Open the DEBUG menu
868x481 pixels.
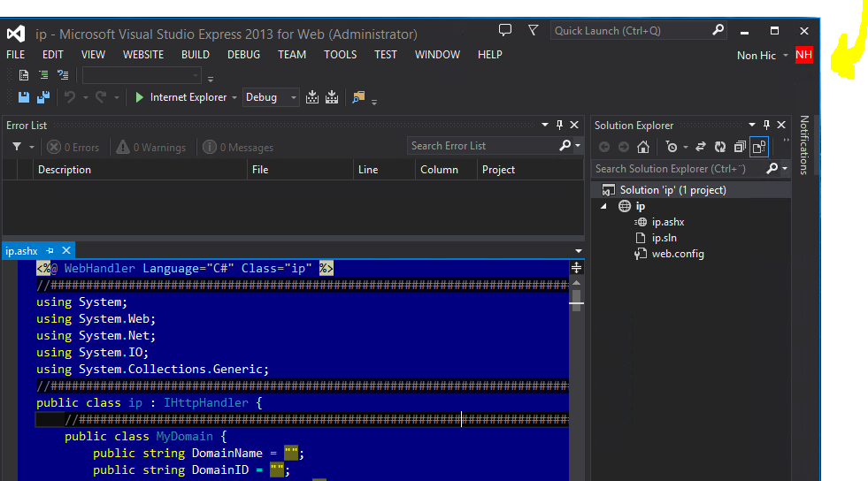[x=243, y=55]
